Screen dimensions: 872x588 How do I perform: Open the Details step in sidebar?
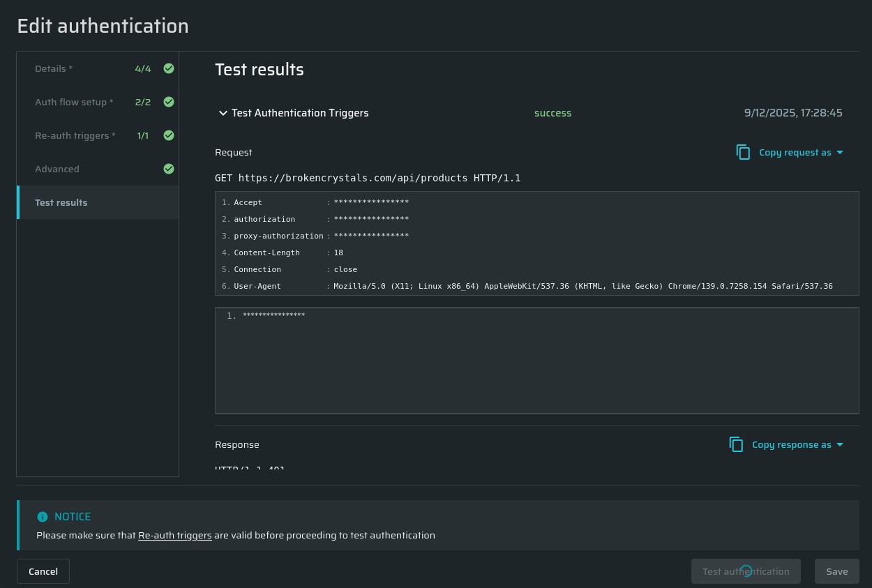click(98, 68)
